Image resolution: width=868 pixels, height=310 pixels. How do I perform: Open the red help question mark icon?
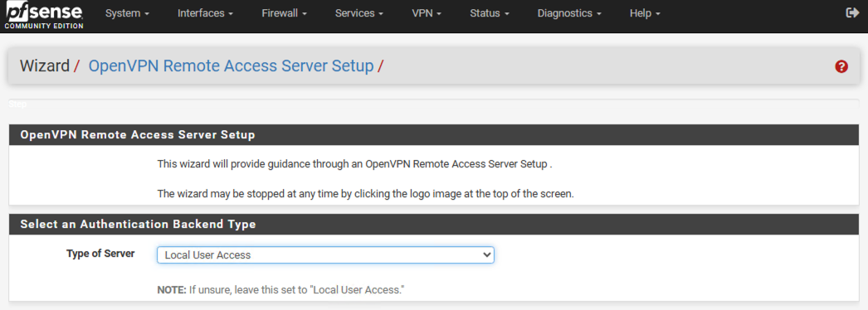click(x=841, y=67)
